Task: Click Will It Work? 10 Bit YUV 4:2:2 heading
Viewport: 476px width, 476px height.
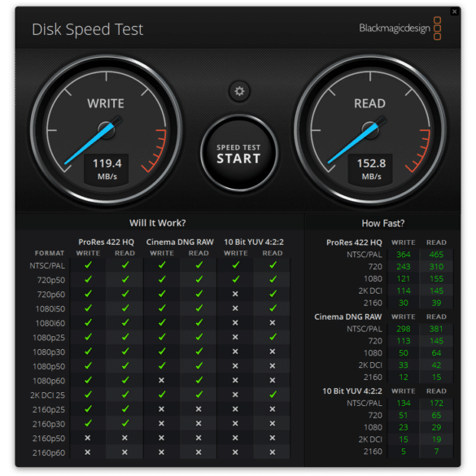Action: point(254,242)
